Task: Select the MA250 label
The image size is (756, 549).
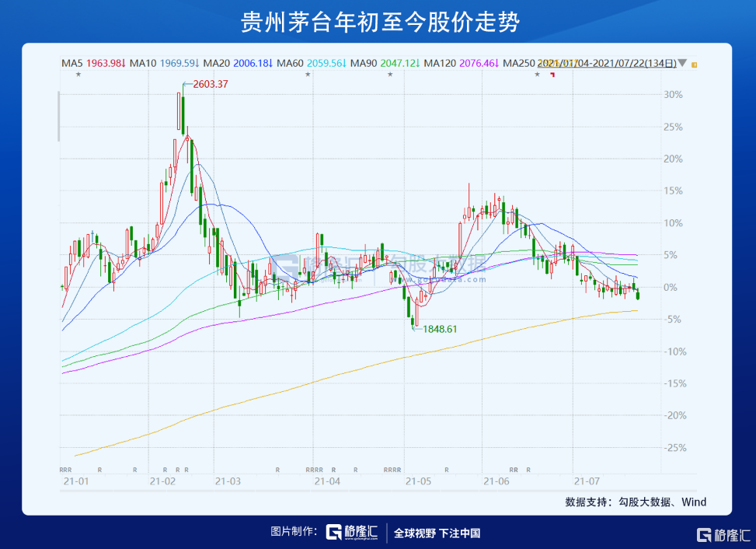Action: tap(519, 63)
